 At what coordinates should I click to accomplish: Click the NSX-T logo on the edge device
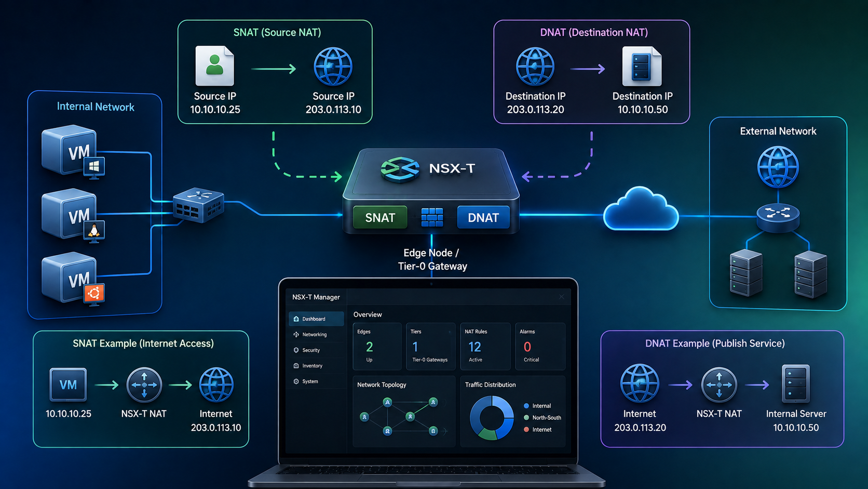pos(400,169)
